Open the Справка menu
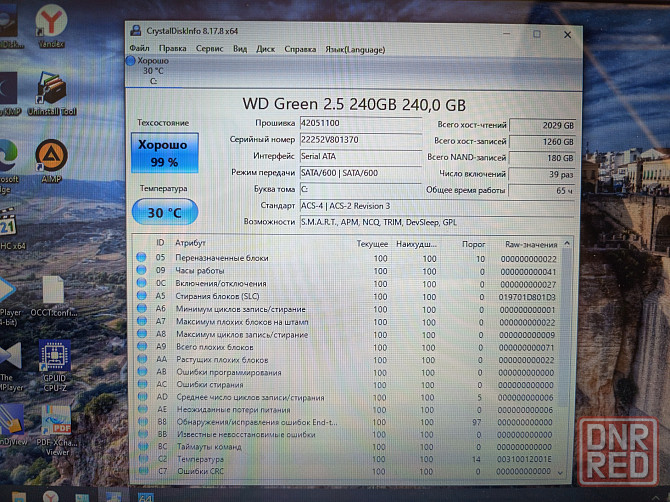Screen dimensions: 670x502 [300, 49]
